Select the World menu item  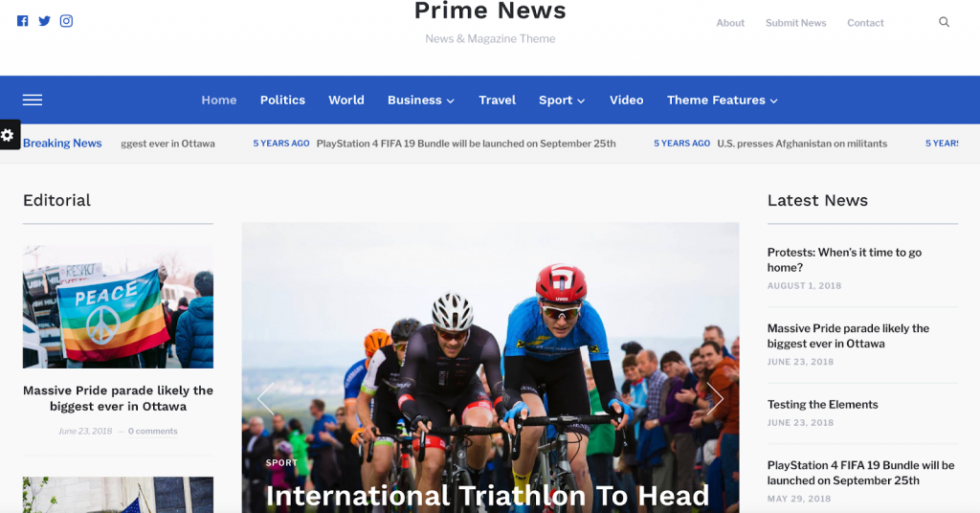click(x=346, y=100)
